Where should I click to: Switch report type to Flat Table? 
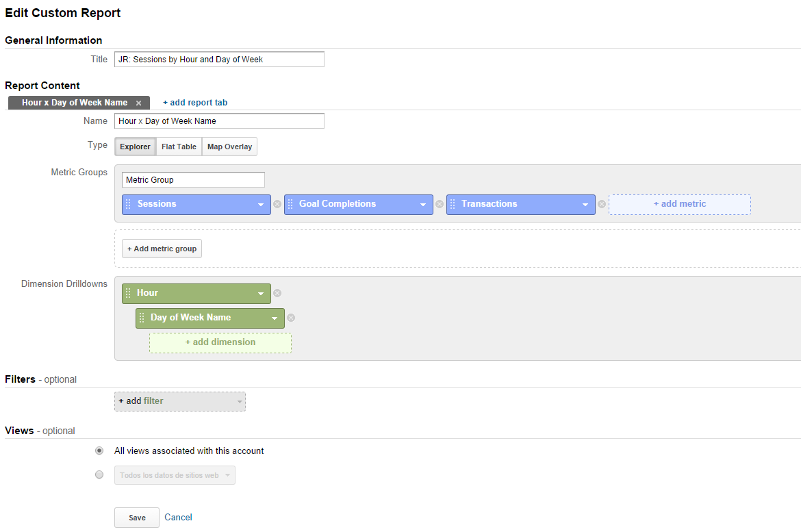(179, 147)
